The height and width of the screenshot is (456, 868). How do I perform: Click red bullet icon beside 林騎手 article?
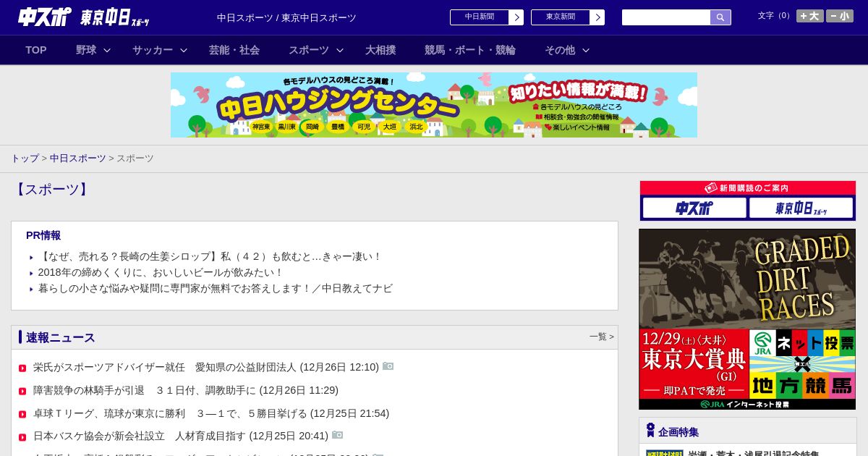[x=22, y=392]
